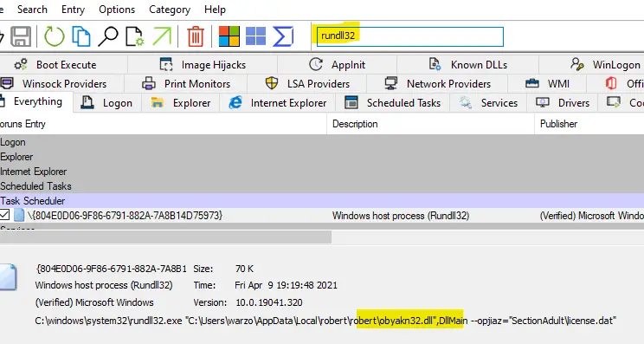The image size is (644, 344).
Task: Click the Known DLLs file icon
Action: (x=435, y=64)
